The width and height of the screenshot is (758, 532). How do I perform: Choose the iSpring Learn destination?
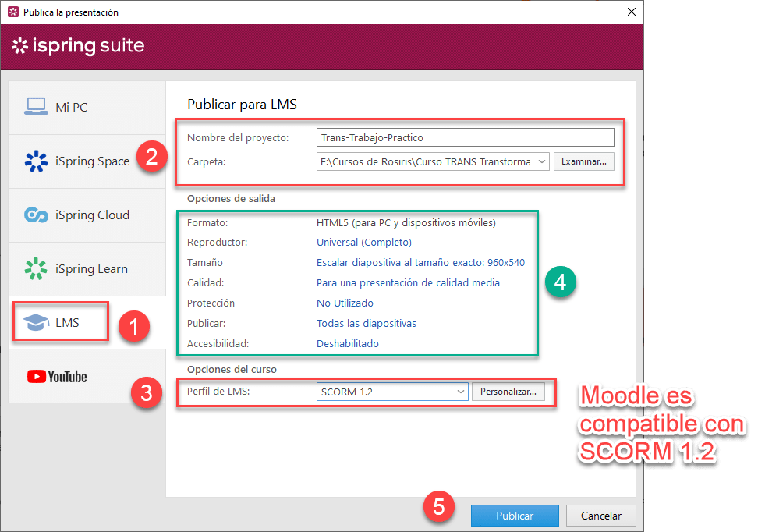tap(87, 269)
